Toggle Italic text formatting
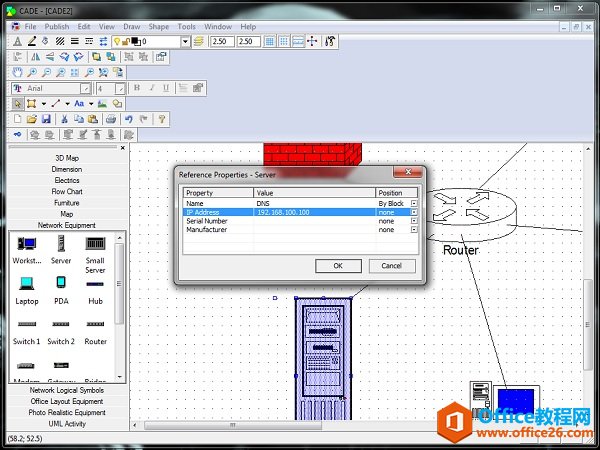Image resolution: width=600 pixels, height=450 pixels. 151,88
